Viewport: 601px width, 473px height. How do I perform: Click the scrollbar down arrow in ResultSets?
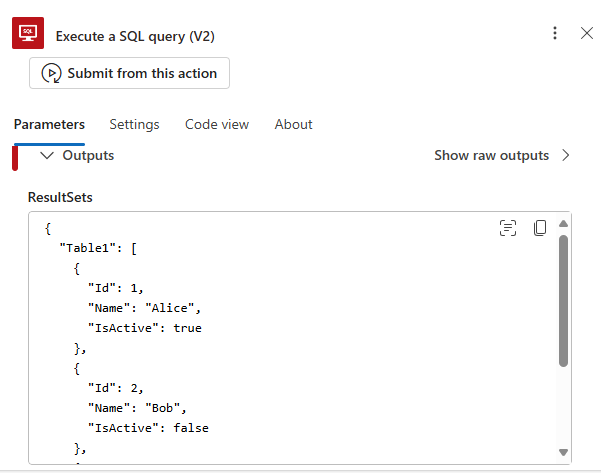click(x=564, y=452)
